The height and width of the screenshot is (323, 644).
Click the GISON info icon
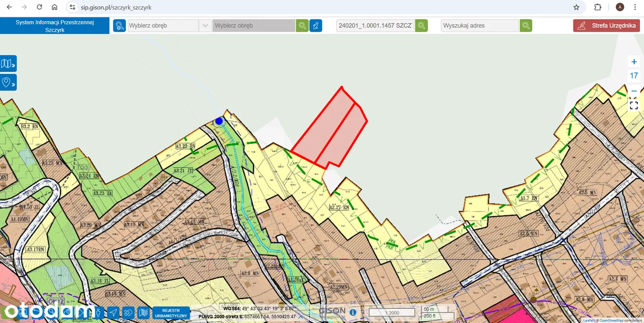pos(353,312)
